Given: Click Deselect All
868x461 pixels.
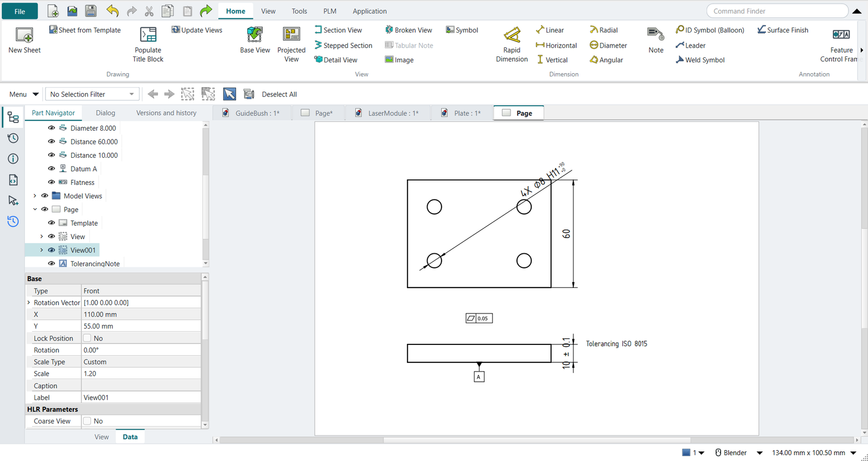Looking at the screenshot, I should [279, 94].
